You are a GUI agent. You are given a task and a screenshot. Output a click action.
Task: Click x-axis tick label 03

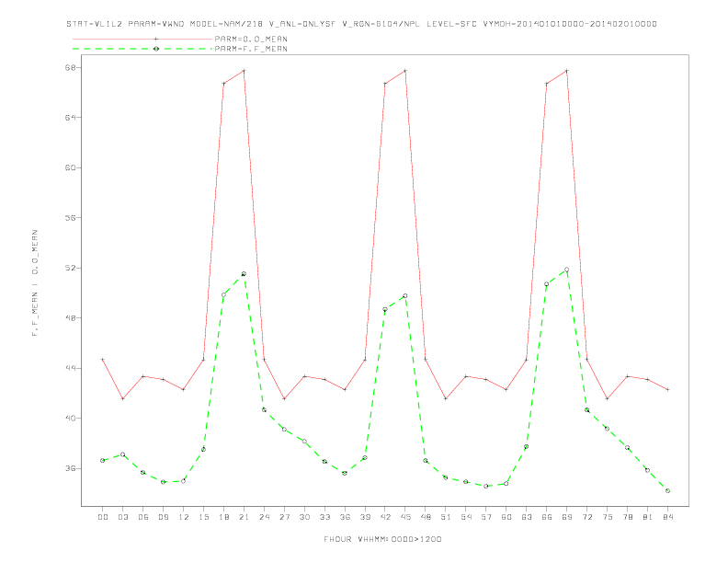pyautogui.click(x=122, y=517)
